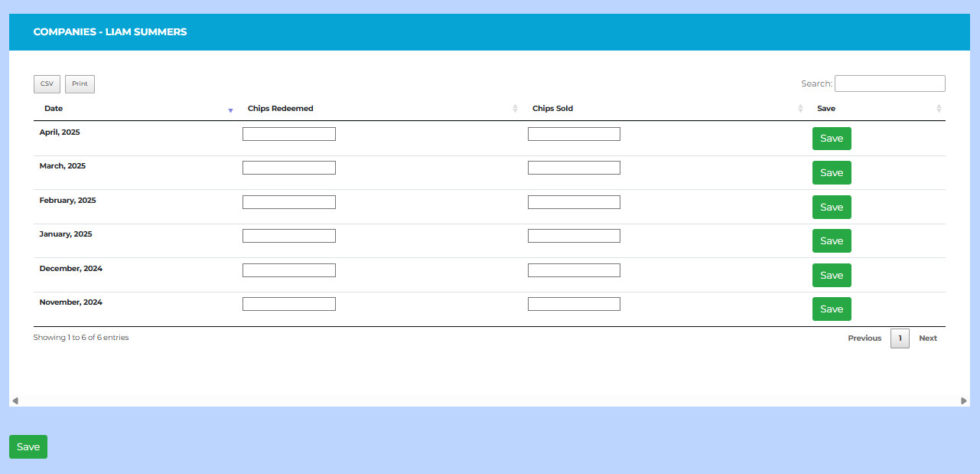The width and height of the screenshot is (980, 474).
Task: Select Chips Redeemed field for January, 2025
Action: point(288,236)
